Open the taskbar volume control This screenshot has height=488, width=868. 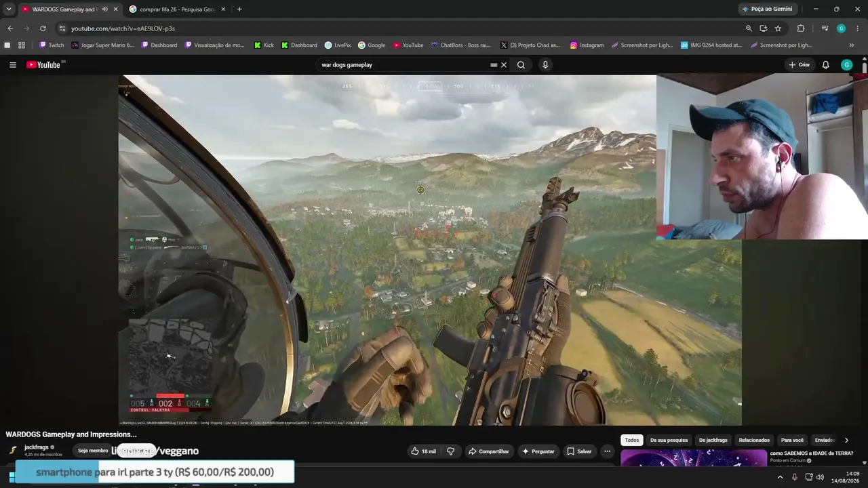[820, 477]
